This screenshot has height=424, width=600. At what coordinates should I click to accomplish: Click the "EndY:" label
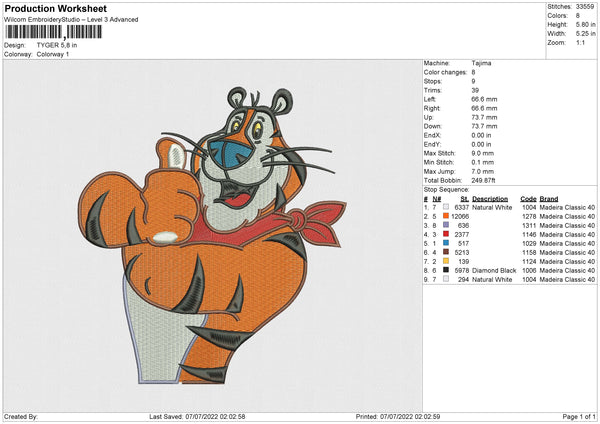tap(432, 144)
